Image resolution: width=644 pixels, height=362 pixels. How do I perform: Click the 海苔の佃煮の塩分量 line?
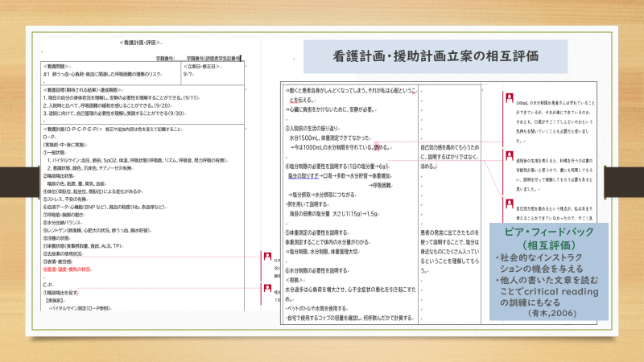click(x=334, y=213)
